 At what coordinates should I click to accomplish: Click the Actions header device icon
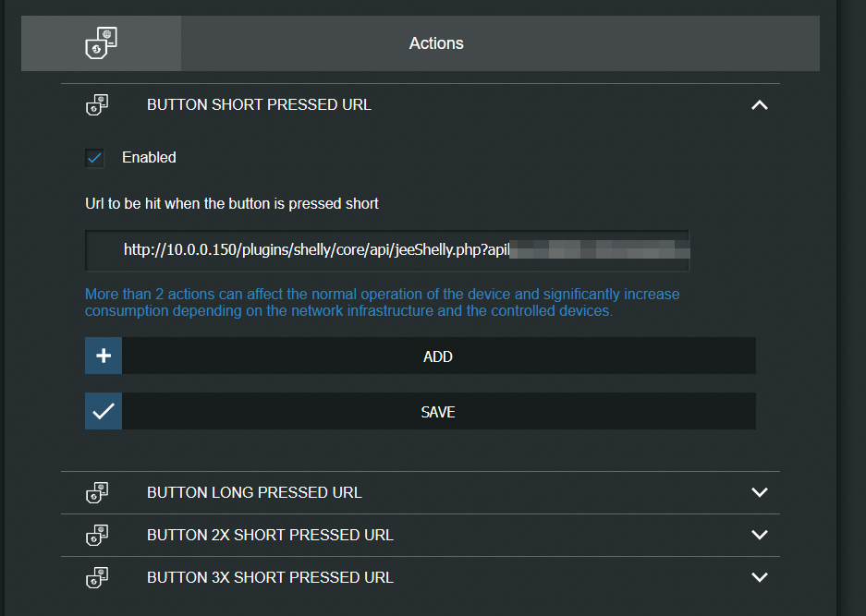(x=101, y=43)
